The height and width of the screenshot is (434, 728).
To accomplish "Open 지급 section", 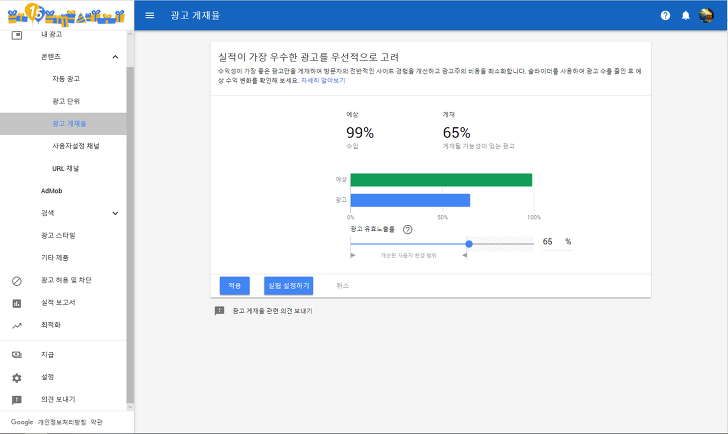I will 47,355.
